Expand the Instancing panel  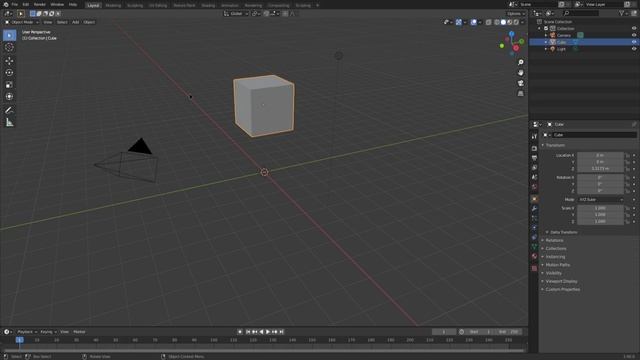point(555,257)
